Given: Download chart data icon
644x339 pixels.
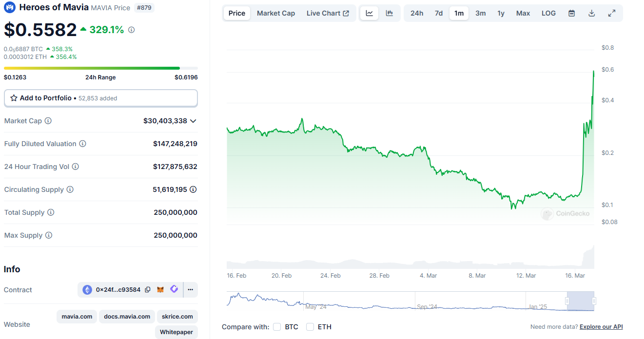Looking at the screenshot, I should coord(591,13).
